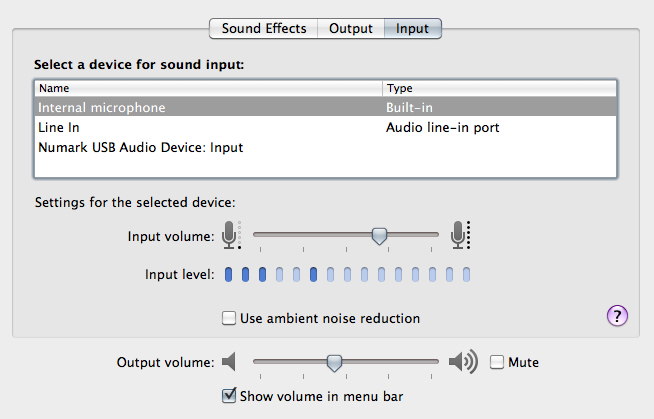The image size is (654, 419).
Task: Choose Numark USB Audio Device: Input
Action: [x=141, y=148]
